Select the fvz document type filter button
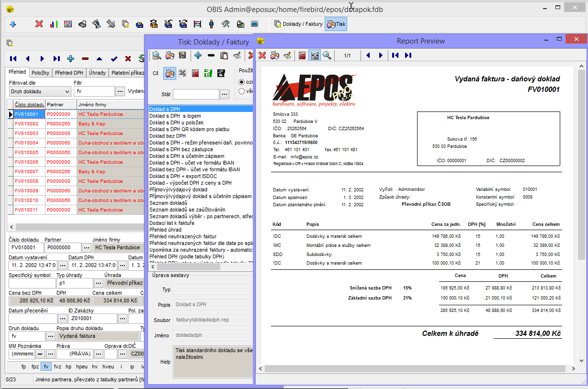This screenshot has height=389, width=588. coord(57,367)
